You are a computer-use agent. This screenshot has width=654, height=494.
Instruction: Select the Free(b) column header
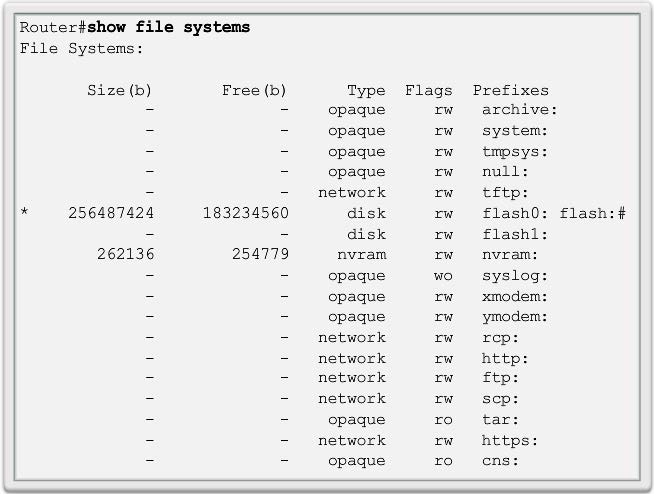[x=254, y=90]
